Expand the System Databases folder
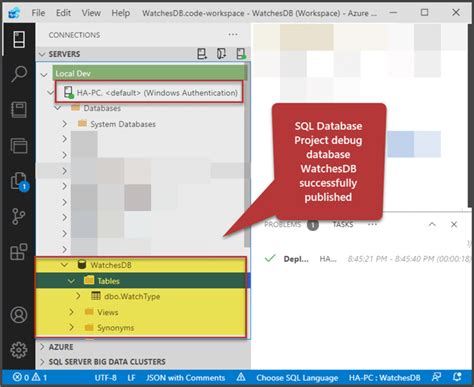This screenshot has height=387, width=474. tap(65, 124)
